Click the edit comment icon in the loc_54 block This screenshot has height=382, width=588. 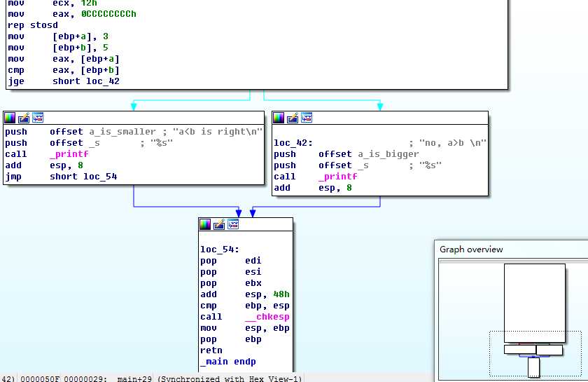(x=219, y=224)
